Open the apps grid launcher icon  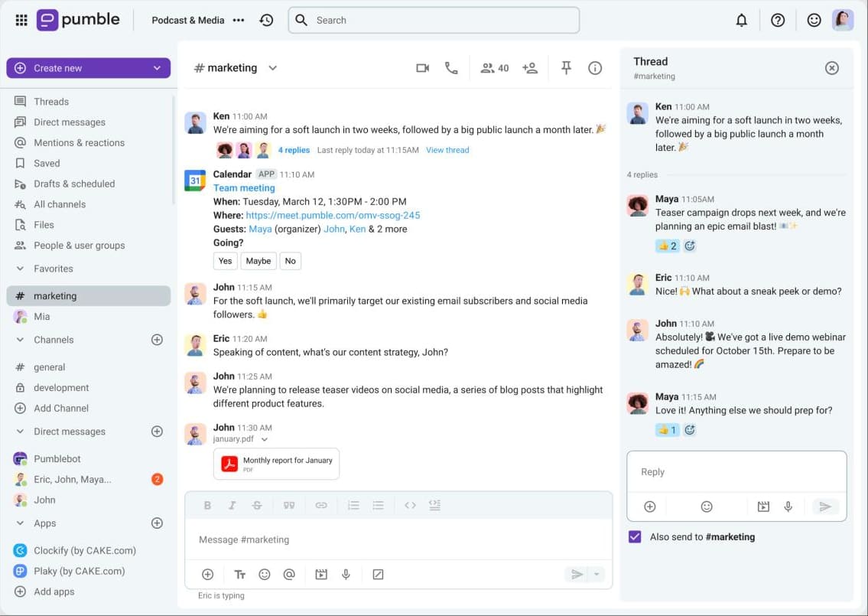point(21,21)
